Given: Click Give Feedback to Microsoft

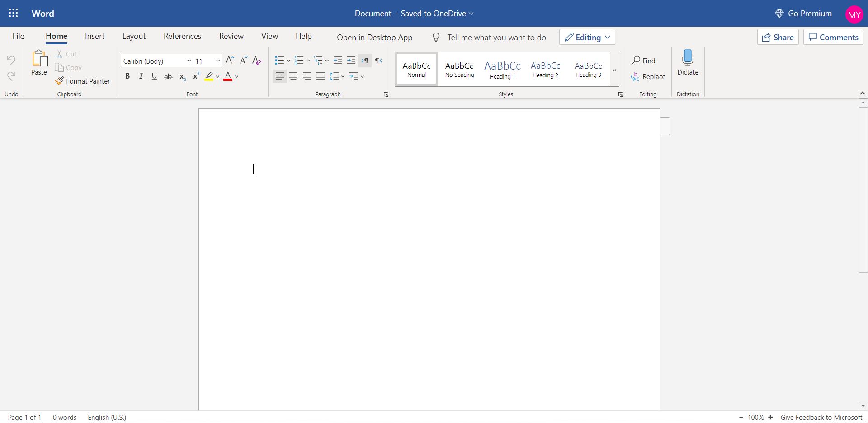Looking at the screenshot, I should [821, 417].
